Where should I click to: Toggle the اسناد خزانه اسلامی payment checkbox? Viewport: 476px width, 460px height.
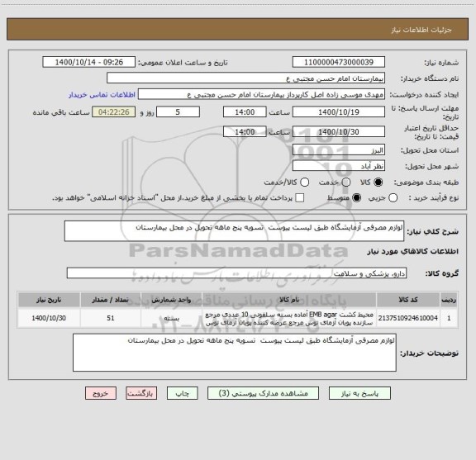[x=300, y=198]
